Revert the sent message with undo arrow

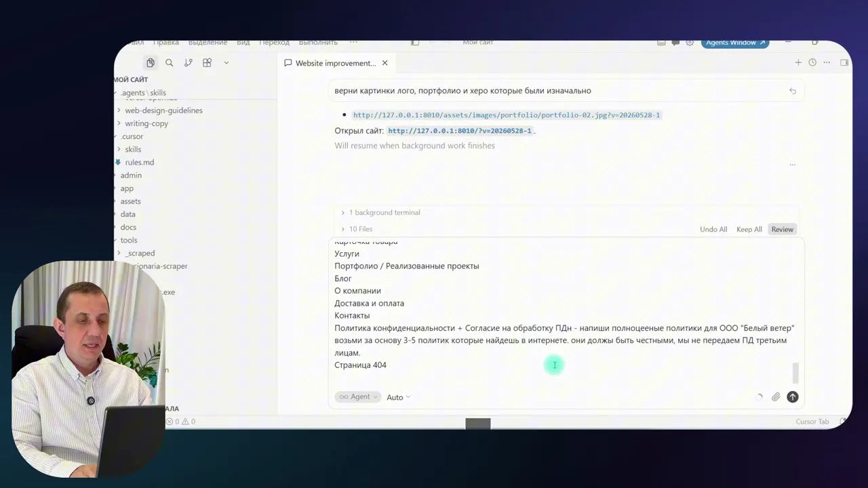tap(793, 91)
